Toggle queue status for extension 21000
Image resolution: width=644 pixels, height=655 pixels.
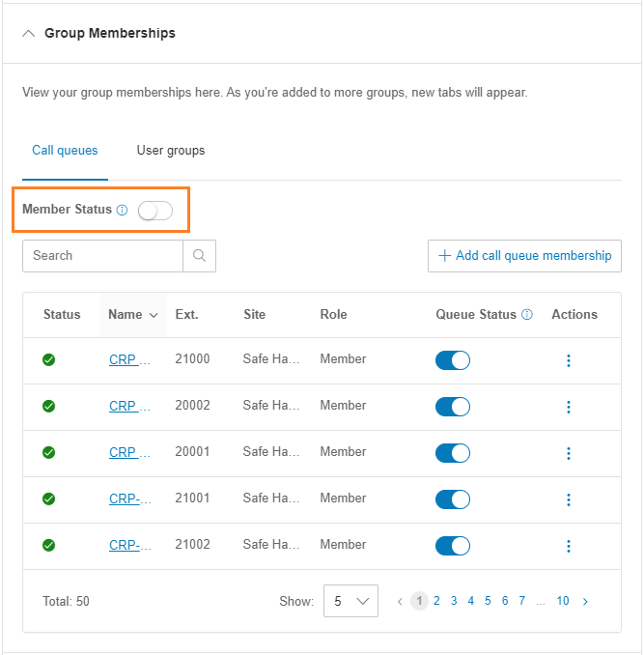453,360
